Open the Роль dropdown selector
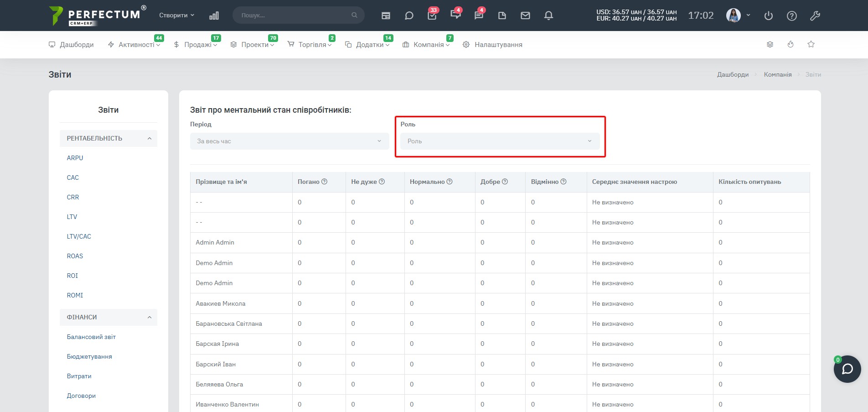Screen dimensions: 868x412 [x=500, y=141]
